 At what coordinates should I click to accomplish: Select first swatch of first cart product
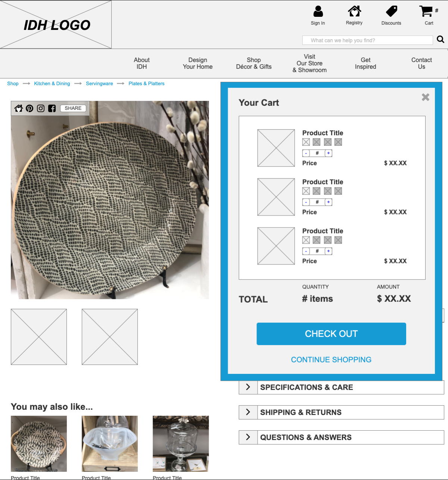coord(306,142)
